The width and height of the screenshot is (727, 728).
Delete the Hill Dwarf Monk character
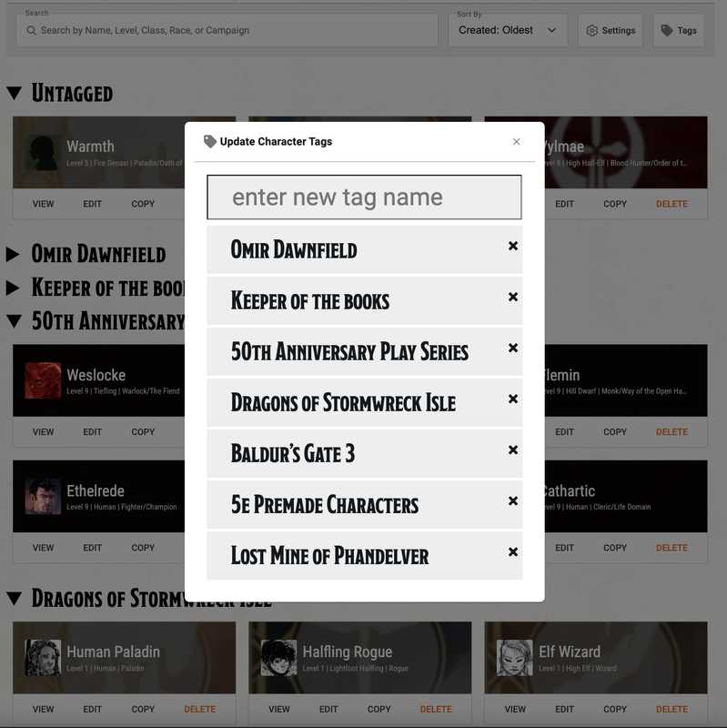click(671, 431)
